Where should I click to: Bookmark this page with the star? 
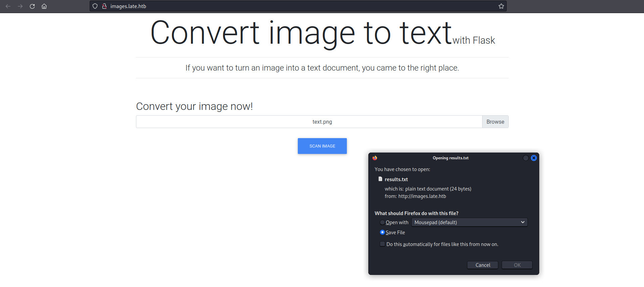coord(501,6)
